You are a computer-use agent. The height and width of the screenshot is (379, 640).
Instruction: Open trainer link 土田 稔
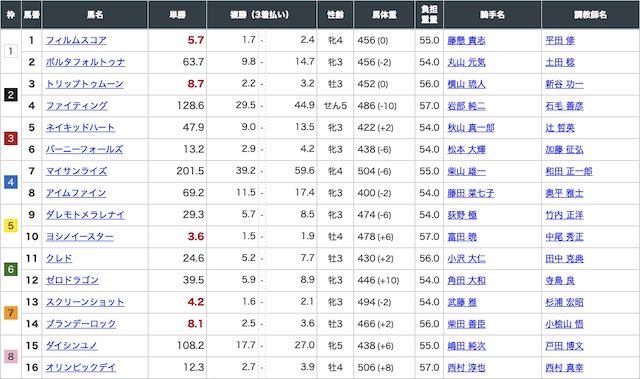tap(560, 62)
